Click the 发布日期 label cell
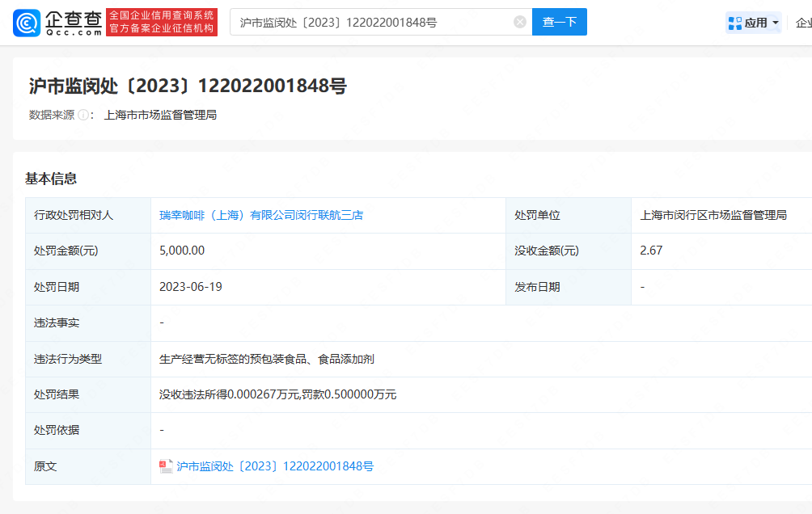This screenshot has width=812, height=514. pos(568,287)
